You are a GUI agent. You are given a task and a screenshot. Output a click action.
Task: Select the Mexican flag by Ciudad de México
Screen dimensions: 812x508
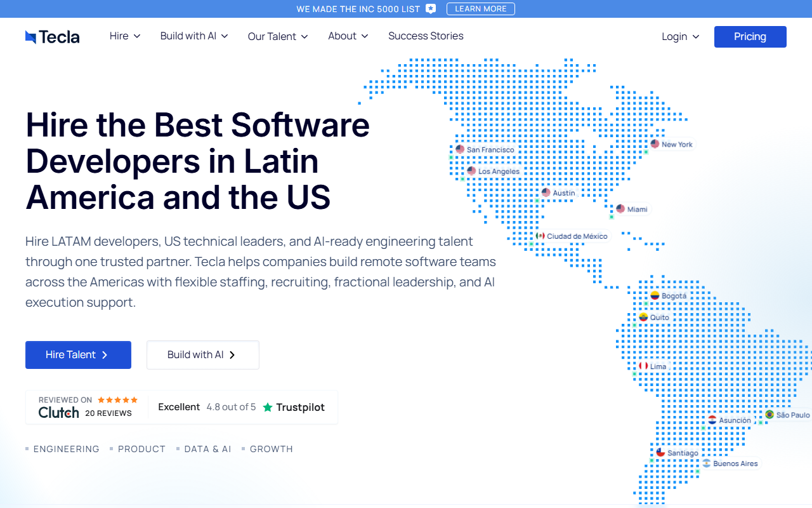(x=540, y=236)
